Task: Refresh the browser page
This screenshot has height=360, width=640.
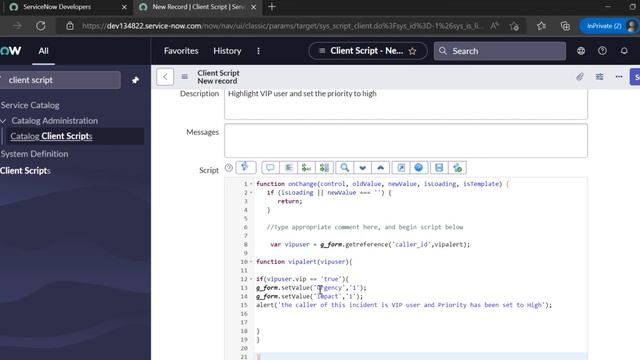Action: (41, 26)
